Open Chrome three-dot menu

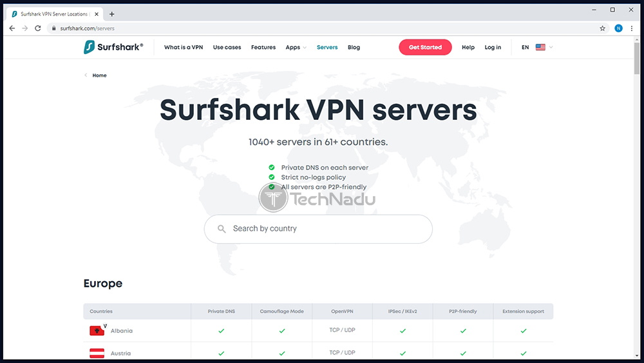point(632,28)
